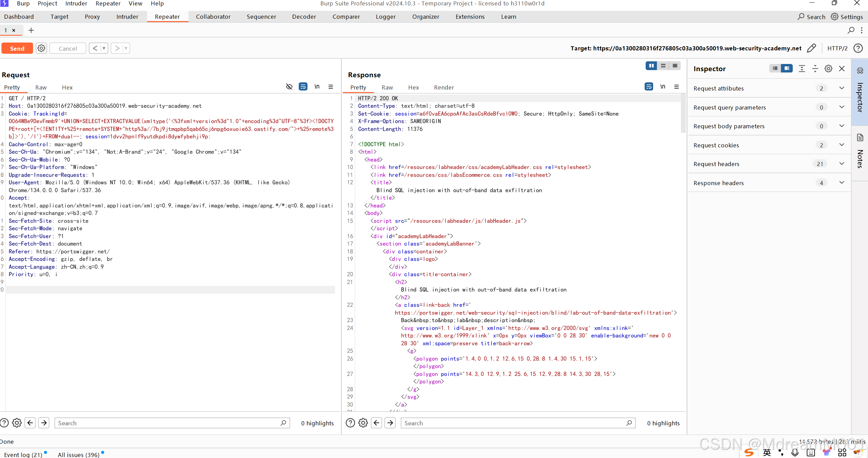Edit target with the pencil icon

[x=811, y=48]
